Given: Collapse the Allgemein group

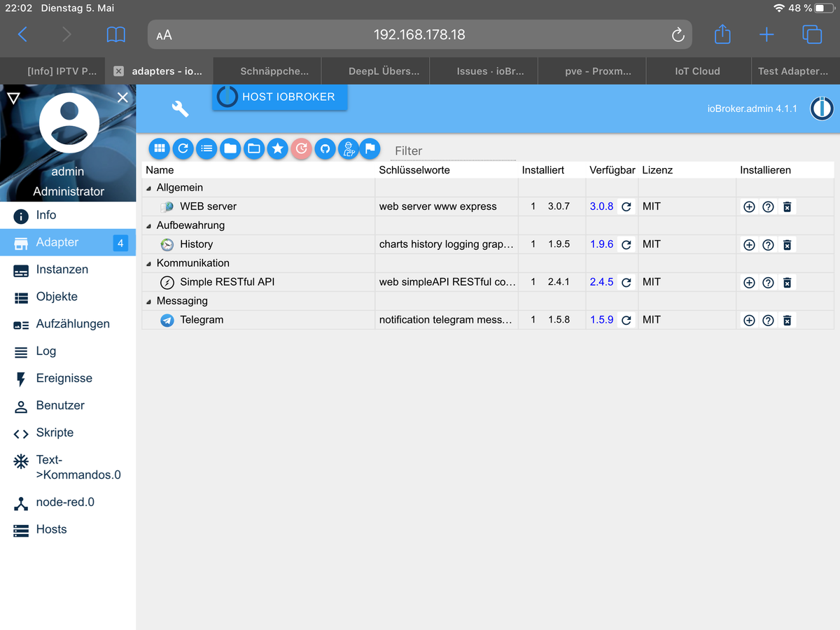Looking at the screenshot, I should point(148,188).
